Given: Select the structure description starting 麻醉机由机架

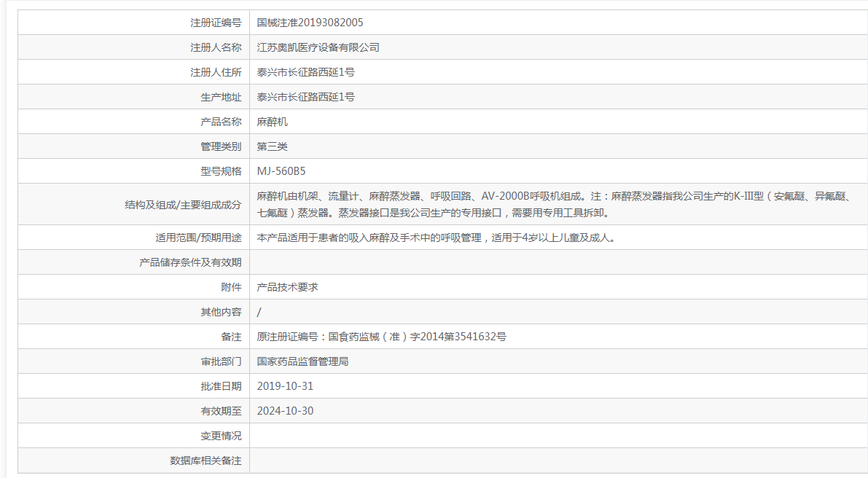Looking at the screenshot, I should 555,204.
